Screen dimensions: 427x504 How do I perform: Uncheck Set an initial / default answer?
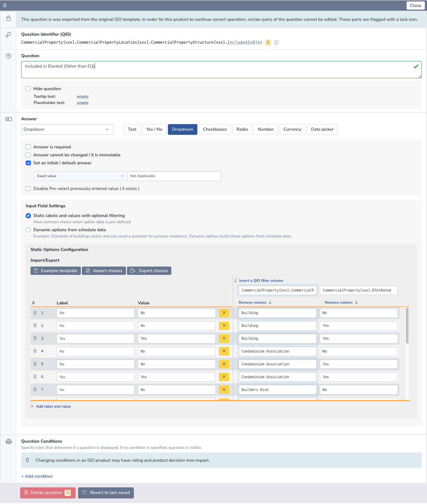pyautogui.click(x=28, y=163)
